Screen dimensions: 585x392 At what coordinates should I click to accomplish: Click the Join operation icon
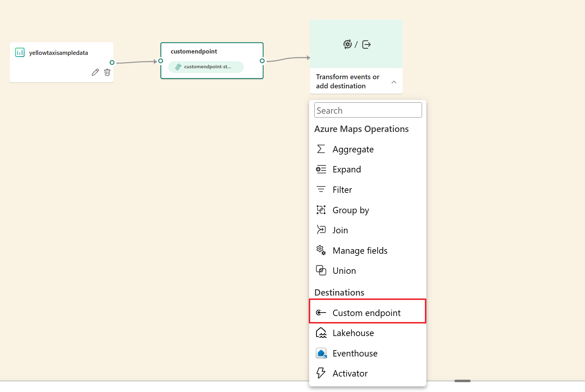[321, 230]
